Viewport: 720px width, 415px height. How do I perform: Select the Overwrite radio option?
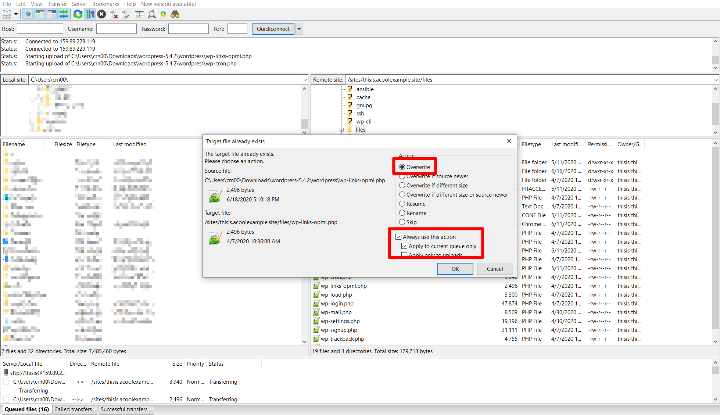click(402, 167)
